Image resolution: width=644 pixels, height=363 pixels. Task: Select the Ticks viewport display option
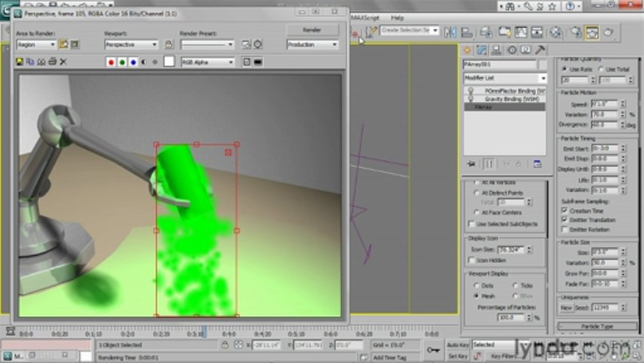tap(515, 285)
